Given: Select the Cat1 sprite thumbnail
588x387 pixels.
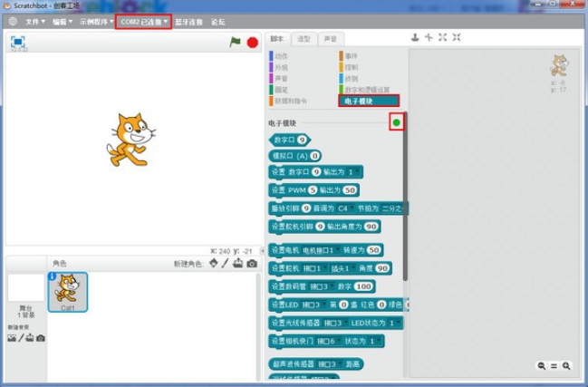Looking at the screenshot, I should point(68,292).
